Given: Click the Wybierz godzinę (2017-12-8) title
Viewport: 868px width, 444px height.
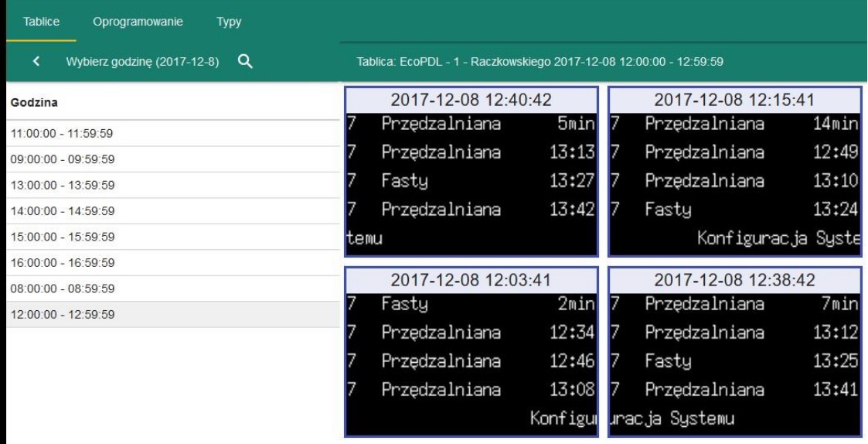Looking at the screenshot, I should click(142, 62).
